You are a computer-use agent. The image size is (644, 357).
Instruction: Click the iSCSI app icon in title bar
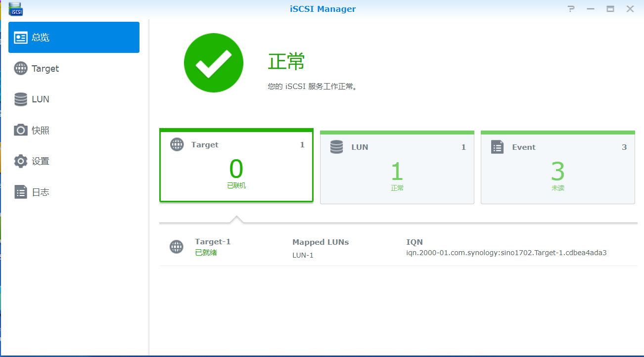pyautogui.click(x=16, y=9)
